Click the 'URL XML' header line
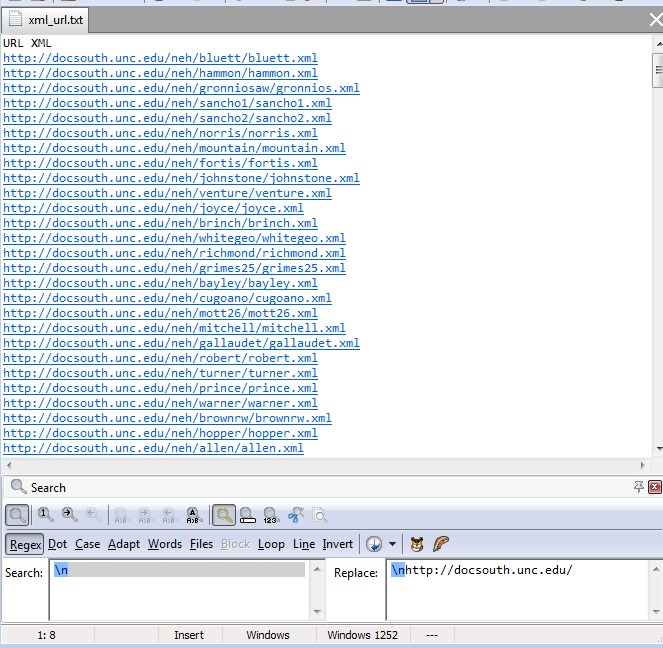Screen dimensions: 663x648 [x=27, y=43]
